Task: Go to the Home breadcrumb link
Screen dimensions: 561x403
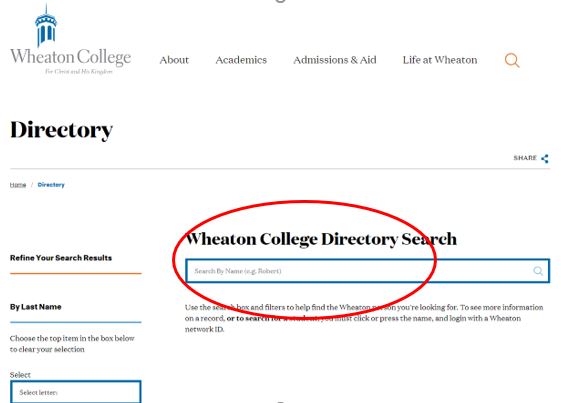Action: tap(18, 185)
